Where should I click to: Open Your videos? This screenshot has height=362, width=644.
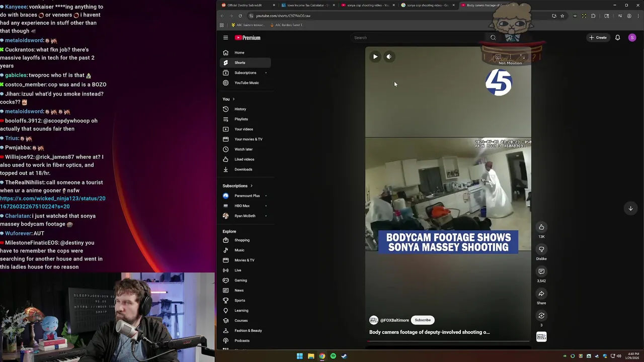[x=246, y=129]
